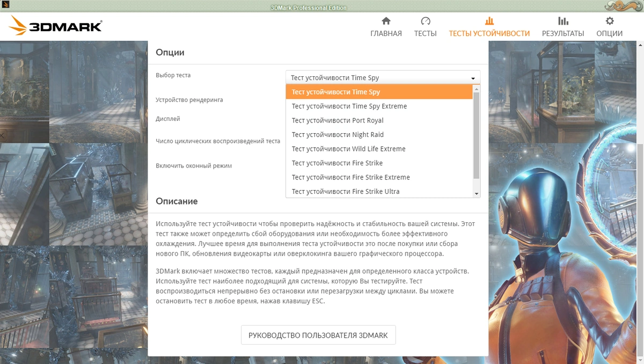Click the Дисплей label

[x=168, y=119]
